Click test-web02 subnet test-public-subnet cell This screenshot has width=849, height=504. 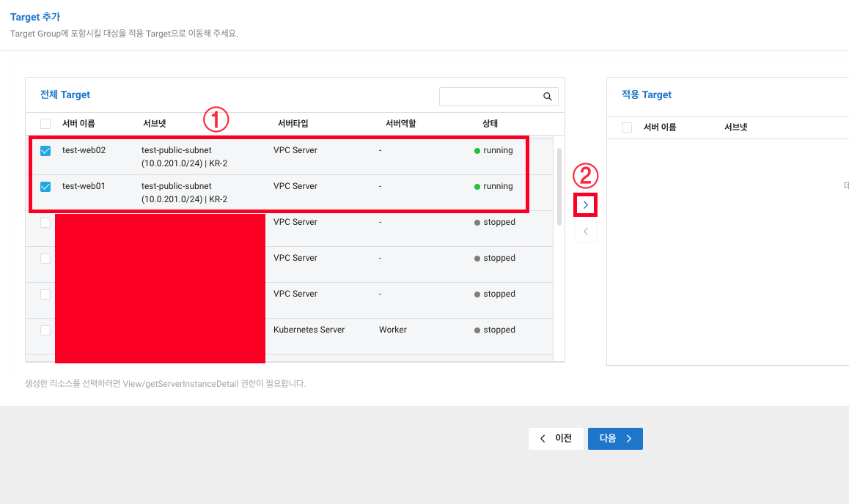click(x=184, y=157)
